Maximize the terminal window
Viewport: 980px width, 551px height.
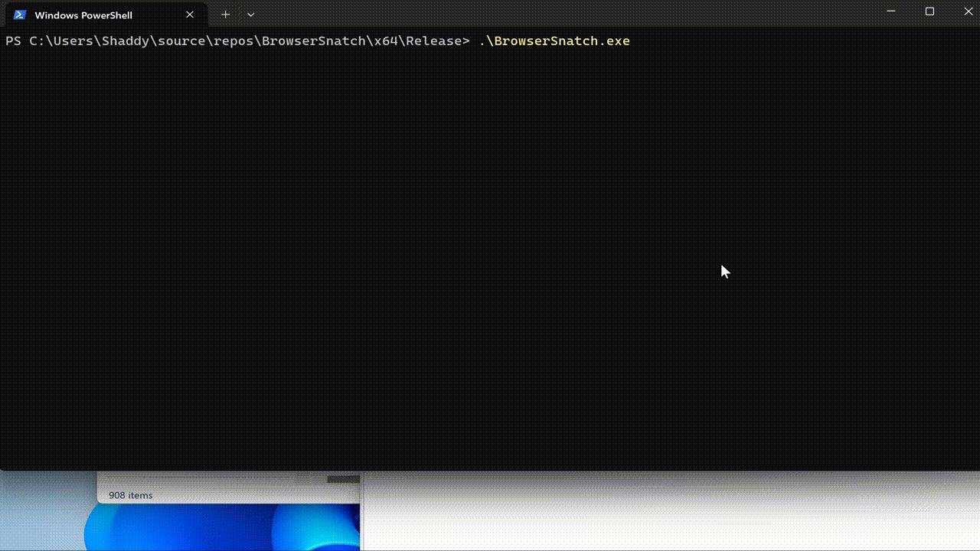click(929, 11)
